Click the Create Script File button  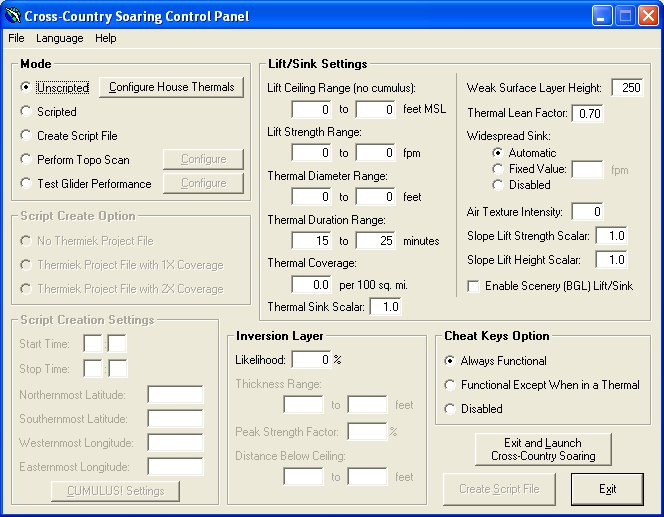tap(499, 489)
